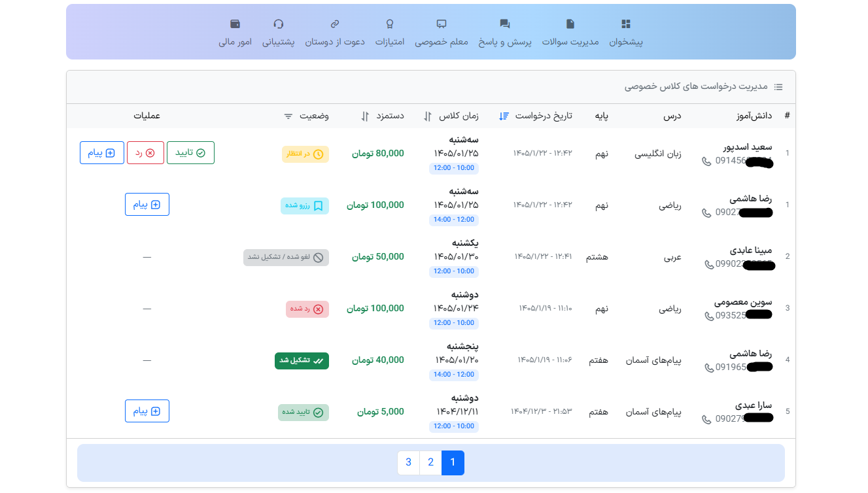Click the ban icon in لغو شده badge
This screenshot has height=493, width=868.
(319, 258)
